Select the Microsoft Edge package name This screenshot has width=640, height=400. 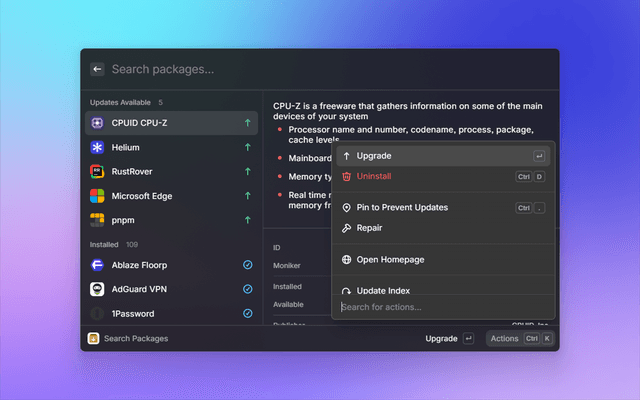pyautogui.click(x=142, y=196)
